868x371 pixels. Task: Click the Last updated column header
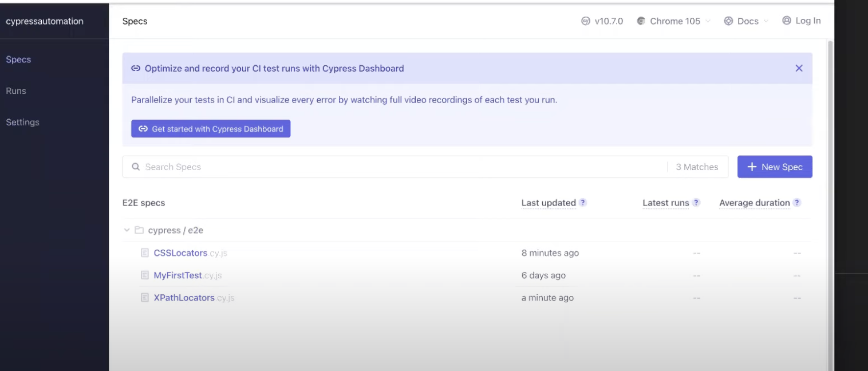coord(549,203)
